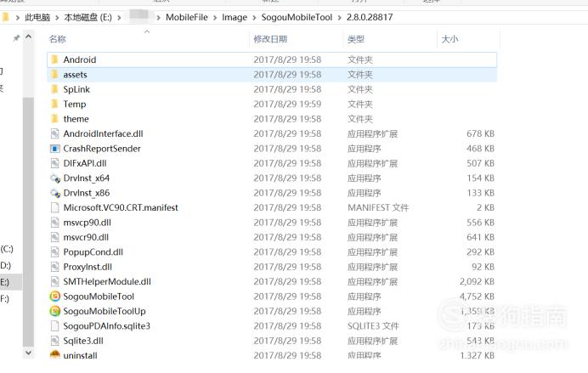Select the file name 'SogouMobileTool'
588x373 pixels.
point(99,297)
